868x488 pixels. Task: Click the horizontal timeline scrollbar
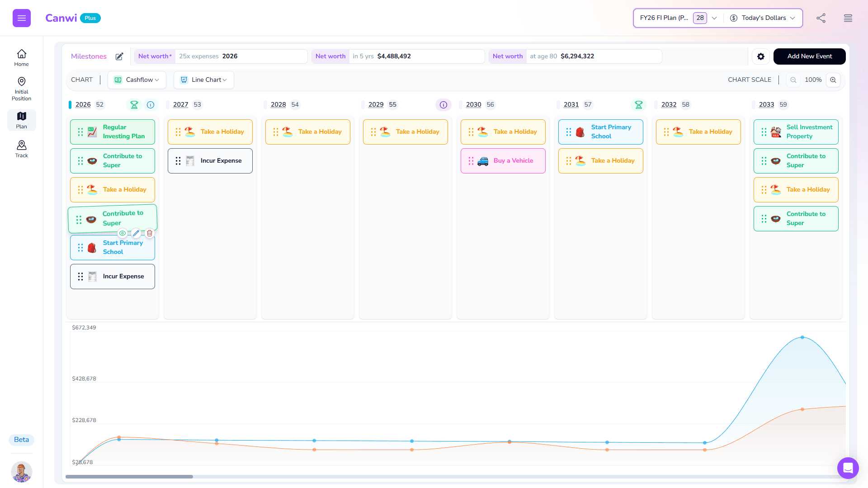click(129, 477)
